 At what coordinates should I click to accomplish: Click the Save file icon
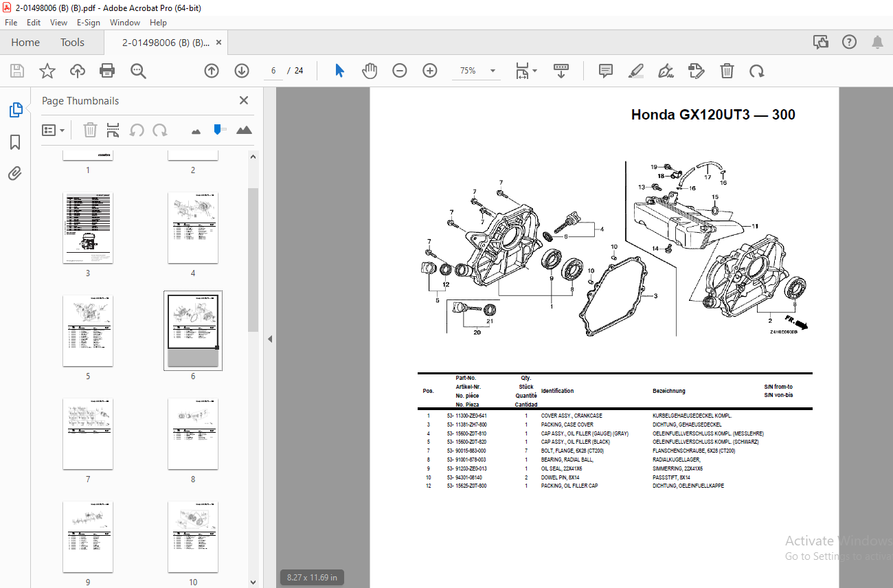tap(17, 71)
